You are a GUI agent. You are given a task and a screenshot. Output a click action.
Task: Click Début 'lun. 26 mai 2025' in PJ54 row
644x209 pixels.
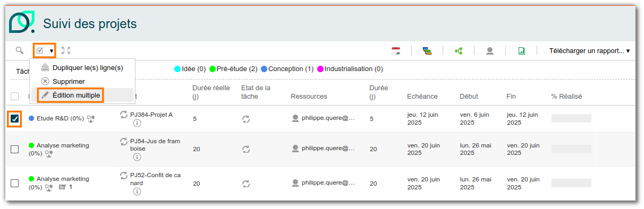coord(476,149)
